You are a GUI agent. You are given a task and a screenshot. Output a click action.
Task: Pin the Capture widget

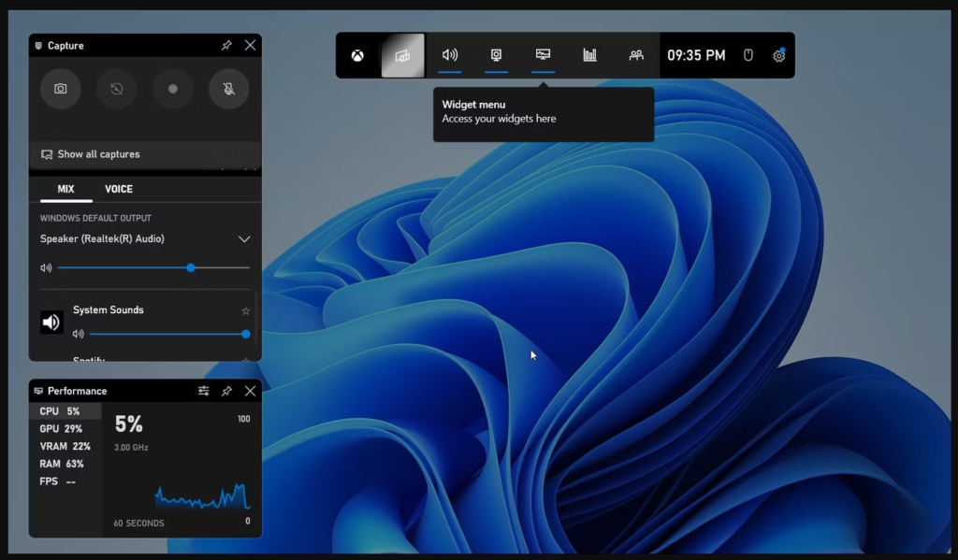click(x=225, y=45)
